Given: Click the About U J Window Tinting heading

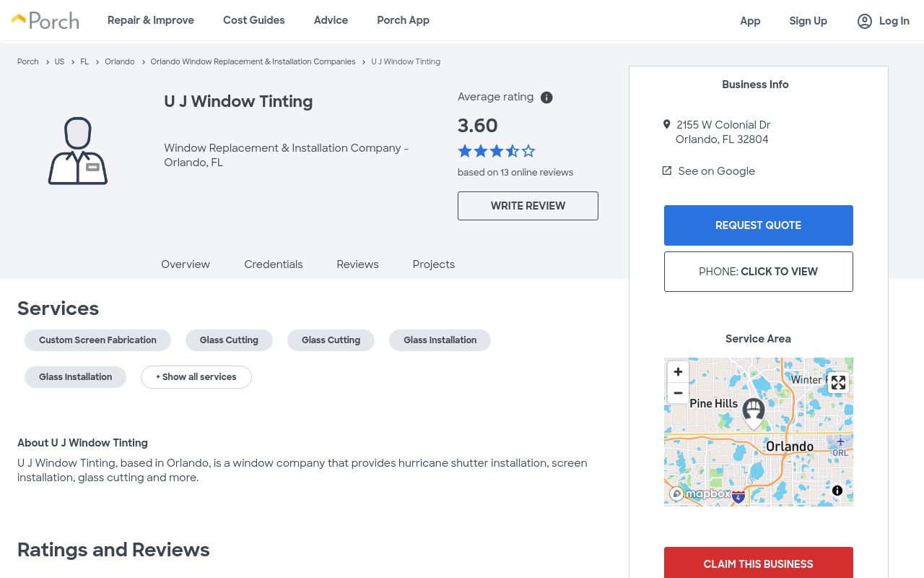Looking at the screenshot, I should [x=82, y=443].
